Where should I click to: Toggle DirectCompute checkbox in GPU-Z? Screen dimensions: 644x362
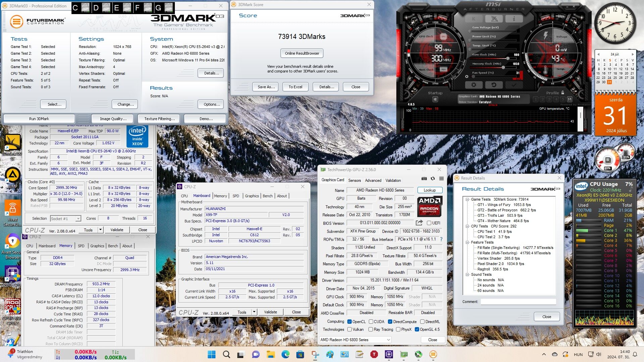[390, 322]
